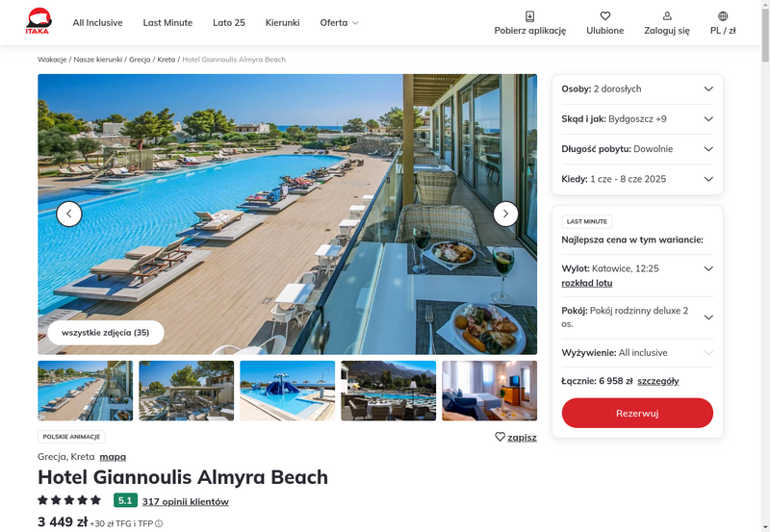Select the water slide thumbnail photo
This screenshot has height=532, width=770.
(x=287, y=391)
